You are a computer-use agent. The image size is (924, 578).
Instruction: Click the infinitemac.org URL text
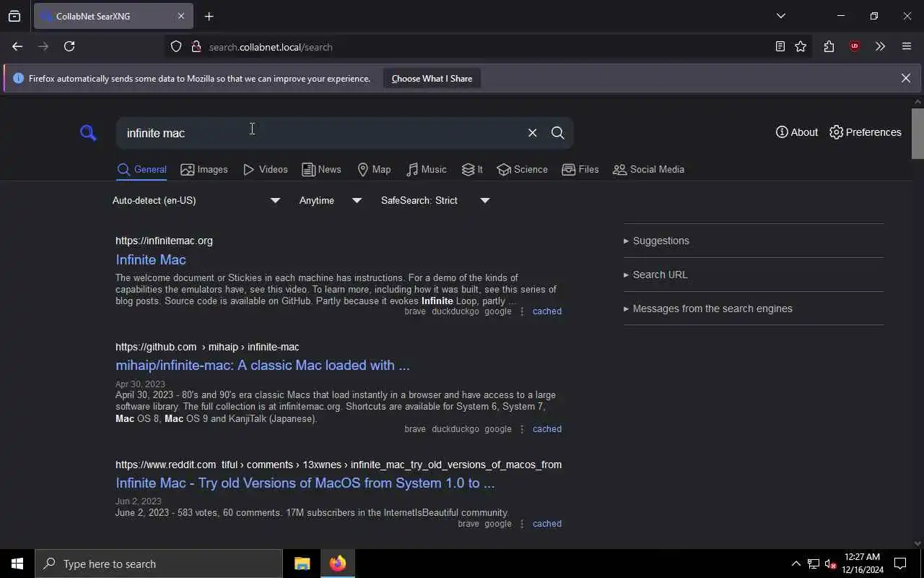point(164,241)
